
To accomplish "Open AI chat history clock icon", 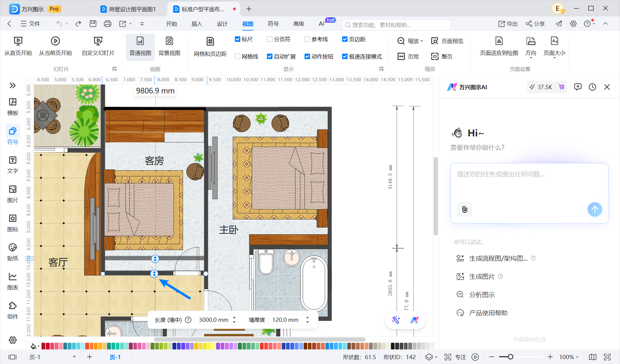I will 592,87.
